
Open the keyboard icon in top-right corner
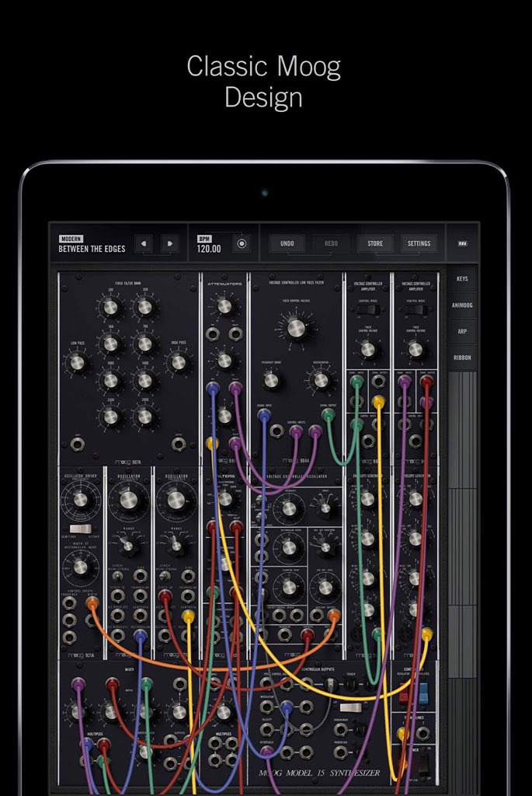pyautogui.click(x=463, y=243)
